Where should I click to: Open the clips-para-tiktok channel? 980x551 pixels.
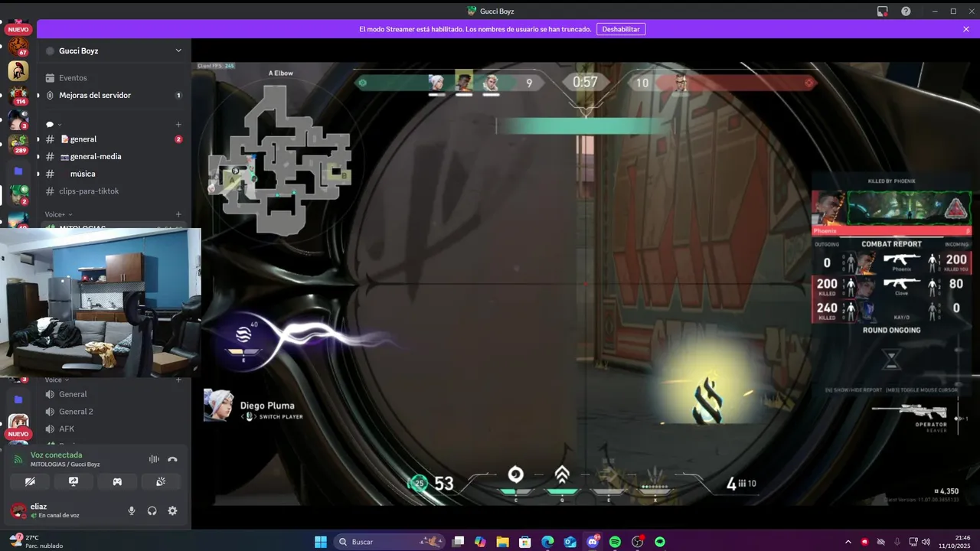tap(114, 191)
